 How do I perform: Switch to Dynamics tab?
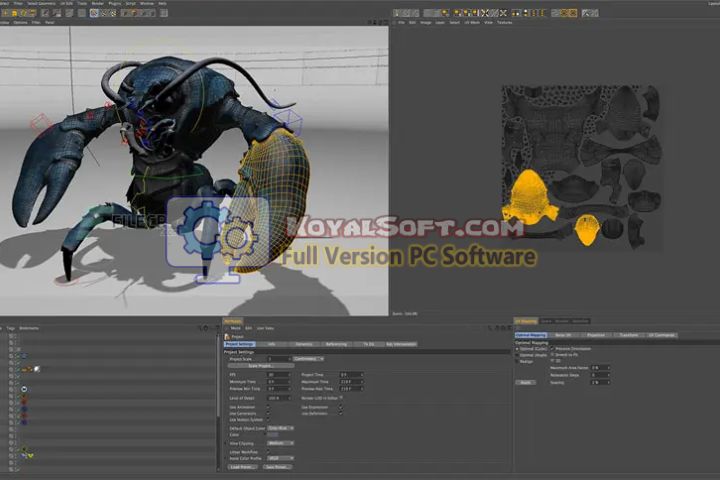pyautogui.click(x=304, y=344)
